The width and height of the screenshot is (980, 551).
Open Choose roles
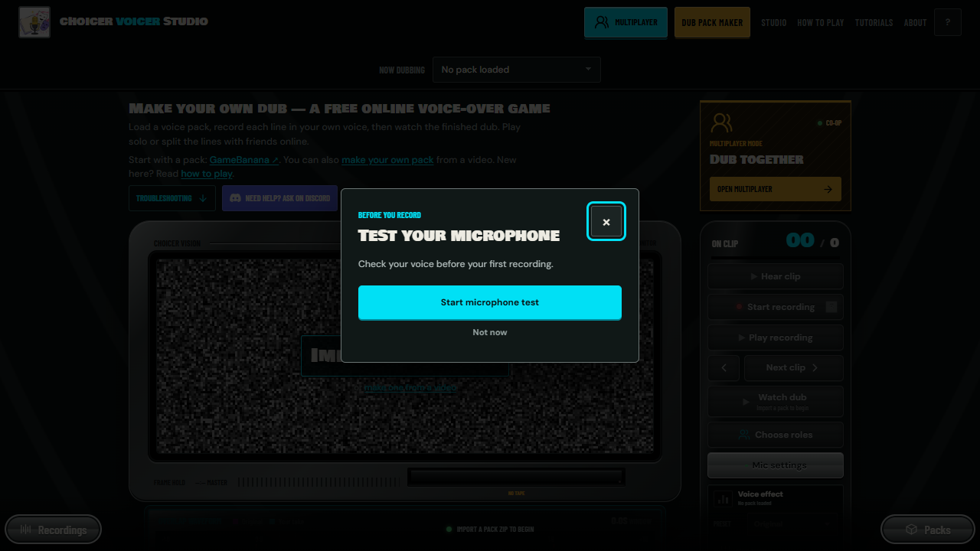776,435
